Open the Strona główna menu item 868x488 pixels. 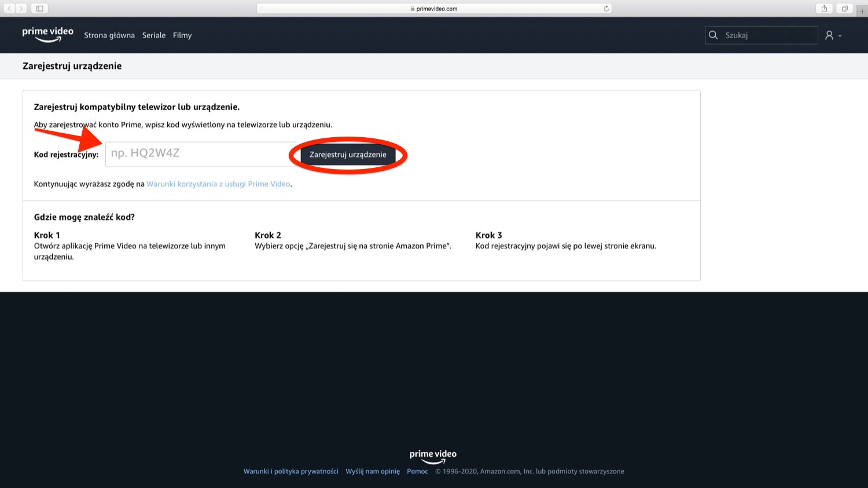(109, 35)
